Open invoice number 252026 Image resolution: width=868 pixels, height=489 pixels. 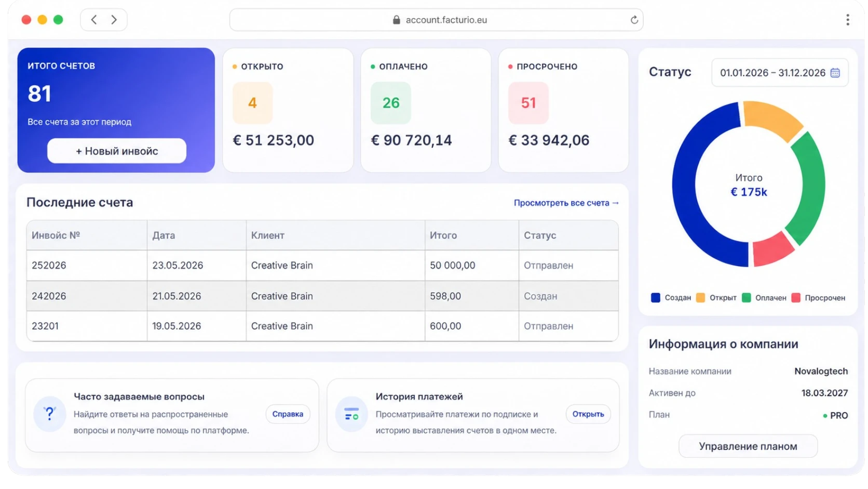pyautogui.click(x=49, y=265)
